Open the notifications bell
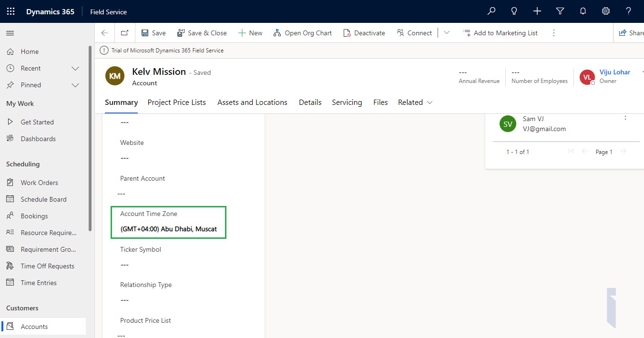Viewport: 644px width, 338px height. [x=583, y=10]
